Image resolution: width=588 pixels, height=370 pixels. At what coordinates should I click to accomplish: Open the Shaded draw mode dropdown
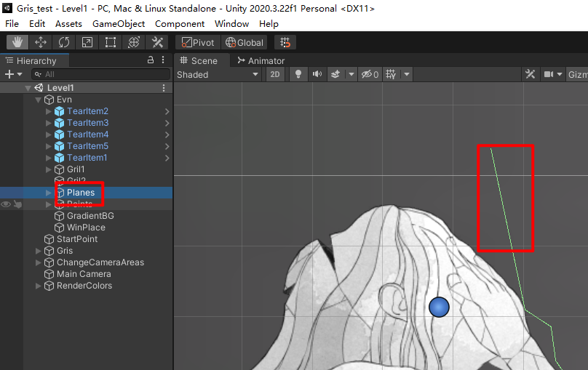pos(218,75)
